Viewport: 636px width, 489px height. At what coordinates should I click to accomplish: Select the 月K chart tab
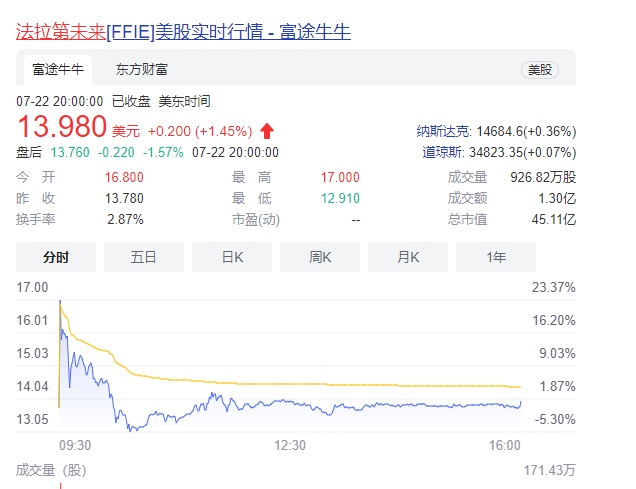pyautogui.click(x=408, y=257)
